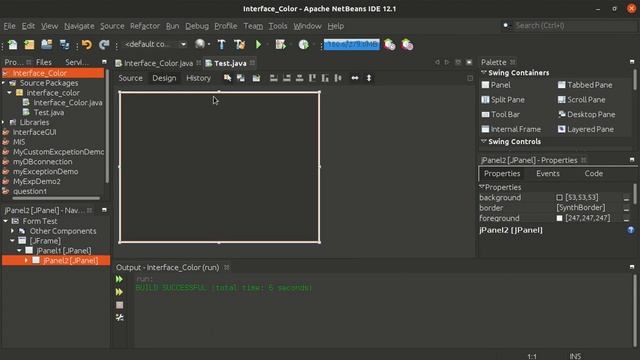The width and height of the screenshot is (640, 360).
Task: Open the Events properties tab
Action: (x=548, y=173)
